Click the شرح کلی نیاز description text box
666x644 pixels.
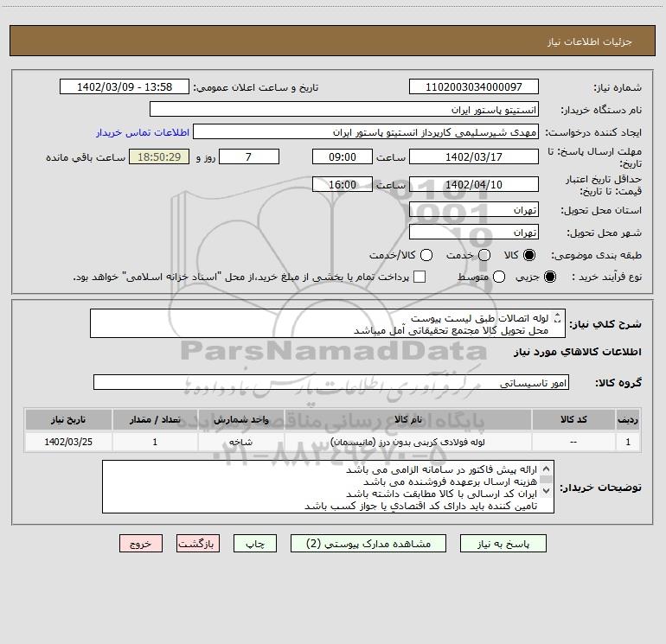click(x=328, y=323)
